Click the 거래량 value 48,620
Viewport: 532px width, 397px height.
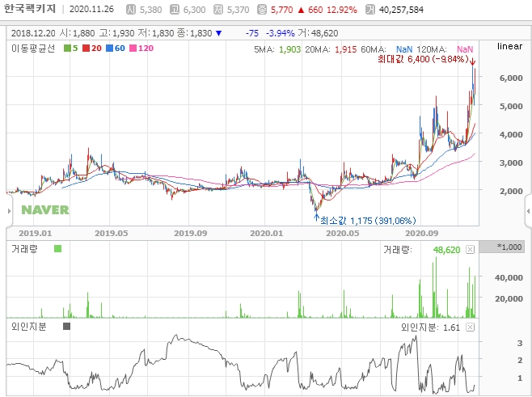tap(446, 250)
